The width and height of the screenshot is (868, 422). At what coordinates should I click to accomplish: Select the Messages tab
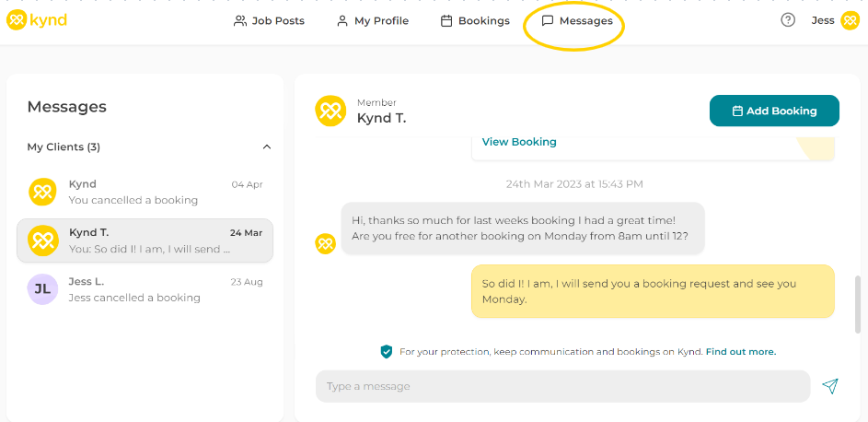point(577,20)
